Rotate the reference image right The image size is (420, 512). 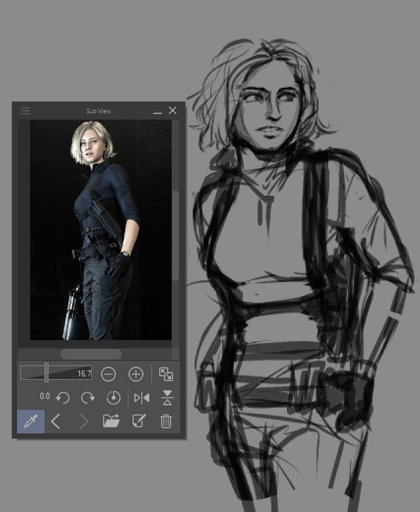[x=88, y=397]
